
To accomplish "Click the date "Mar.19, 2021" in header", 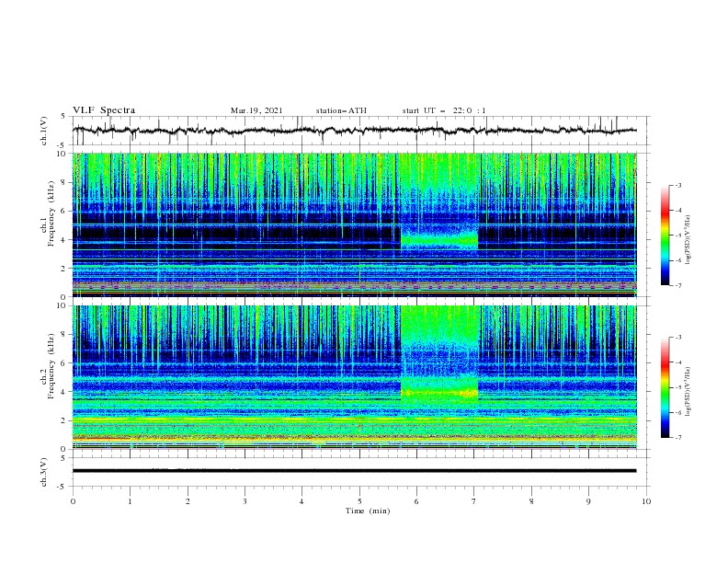I will pyautogui.click(x=256, y=110).
